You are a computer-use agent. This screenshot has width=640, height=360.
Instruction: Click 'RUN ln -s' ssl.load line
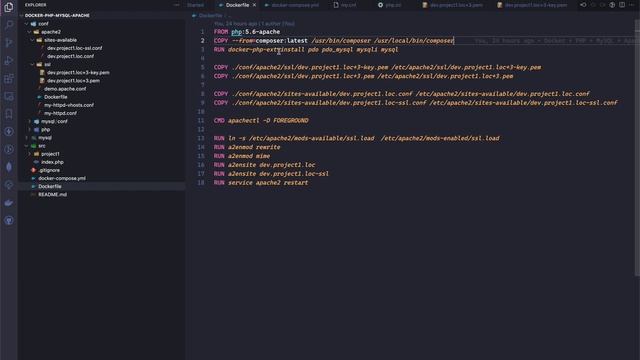(356, 138)
